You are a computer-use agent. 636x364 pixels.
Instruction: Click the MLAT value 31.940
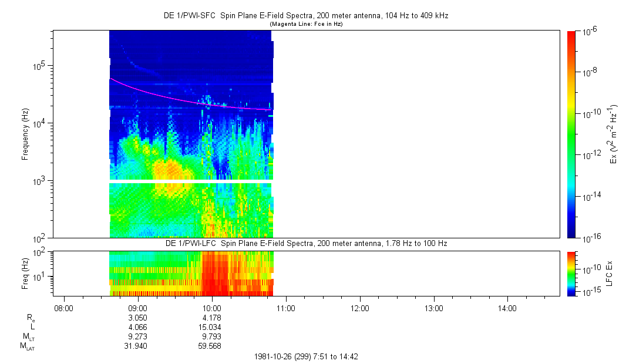pos(136,346)
